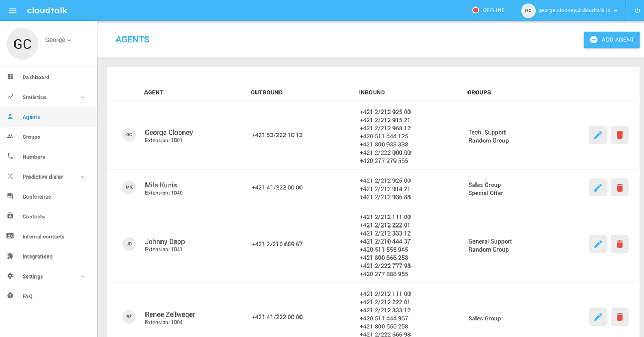This screenshot has width=644, height=337.
Task: Expand the Predictive dialer submenu
Action: [x=82, y=177]
